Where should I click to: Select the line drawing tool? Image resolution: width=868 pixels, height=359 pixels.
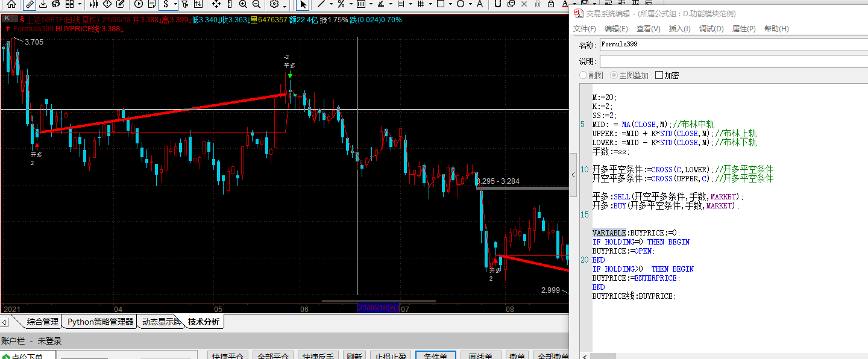pos(321,4)
